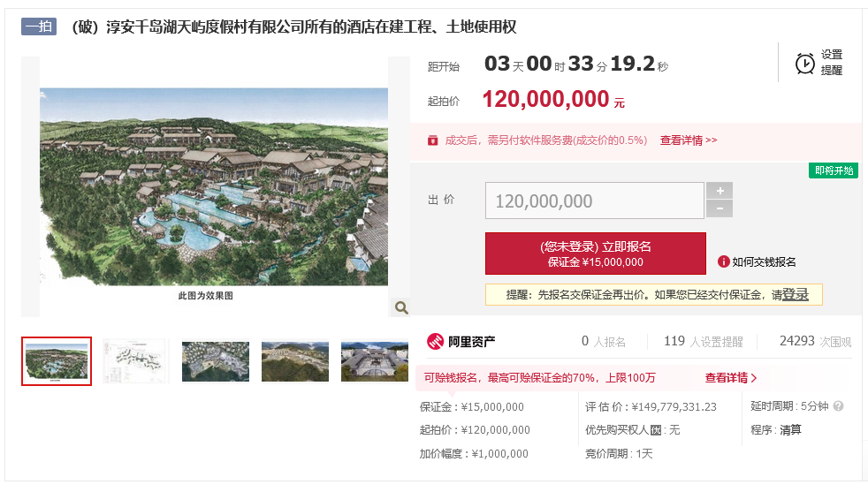Expand 查看详情 for loan registration
Viewport: 868px width, 492px height.
pyautogui.click(x=731, y=378)
